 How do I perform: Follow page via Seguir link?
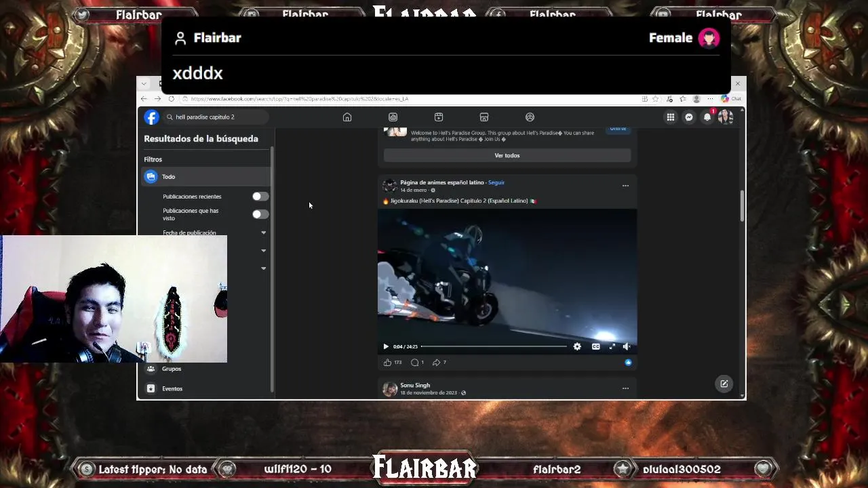point(496,182)
